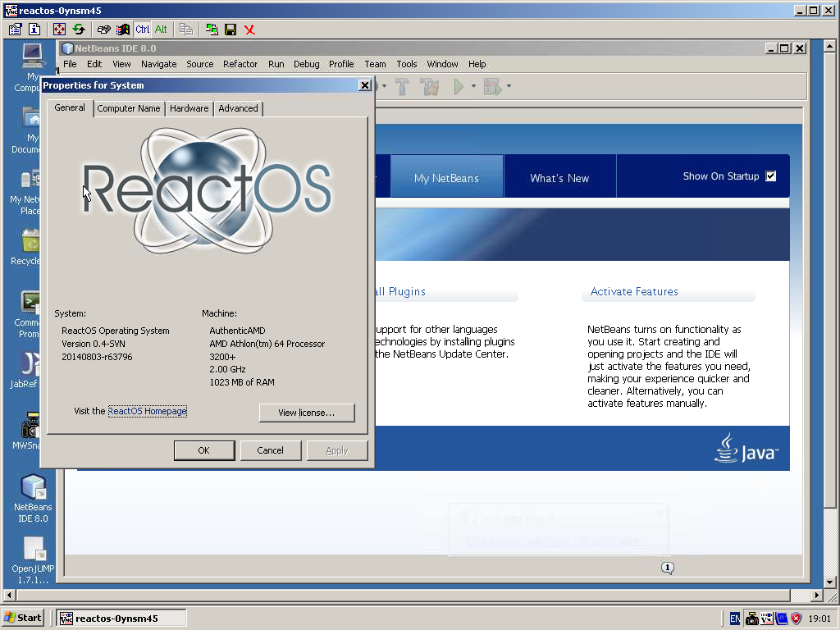
Task: Open dropdown arrow left of hammer icon
Action: point(384,86)
